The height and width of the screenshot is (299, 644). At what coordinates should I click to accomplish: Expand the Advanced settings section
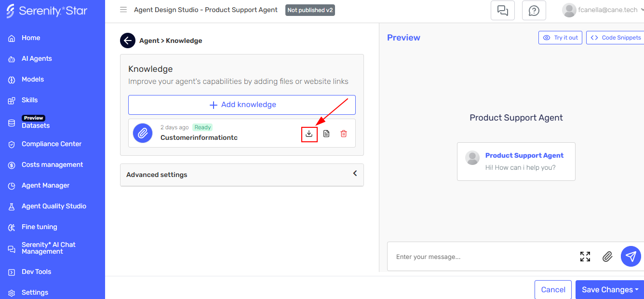tap(355, 174)
